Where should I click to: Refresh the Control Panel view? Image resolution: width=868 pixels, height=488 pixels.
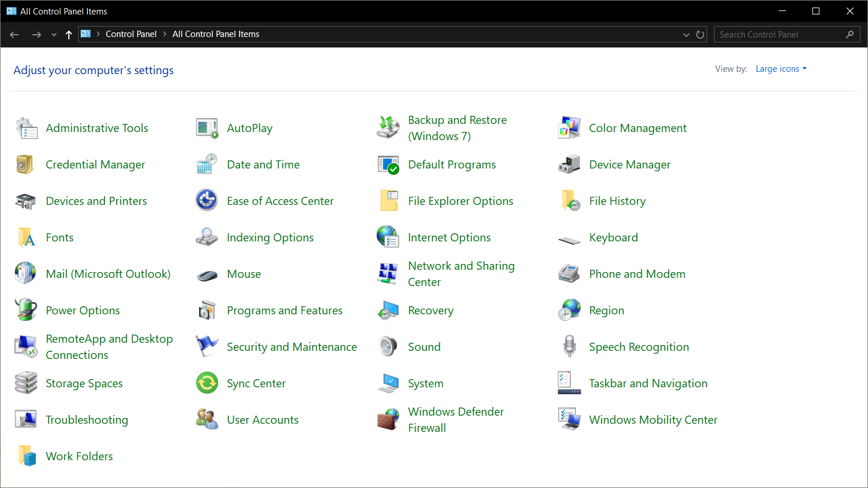(700, 35)
